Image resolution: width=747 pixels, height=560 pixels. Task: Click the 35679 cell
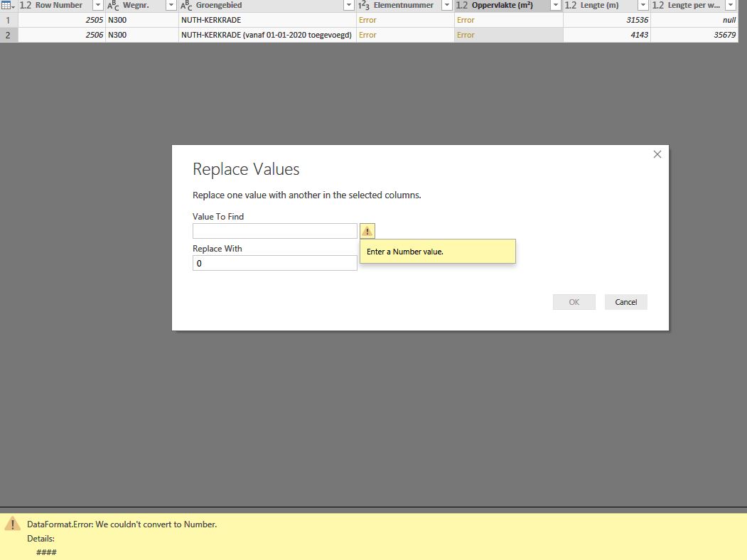694,35
